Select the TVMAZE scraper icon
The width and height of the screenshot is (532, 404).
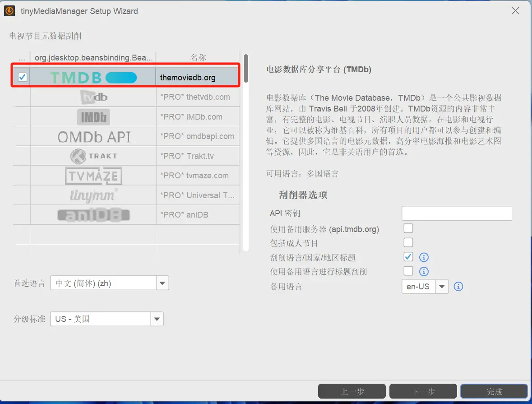(x=93, y=175)
